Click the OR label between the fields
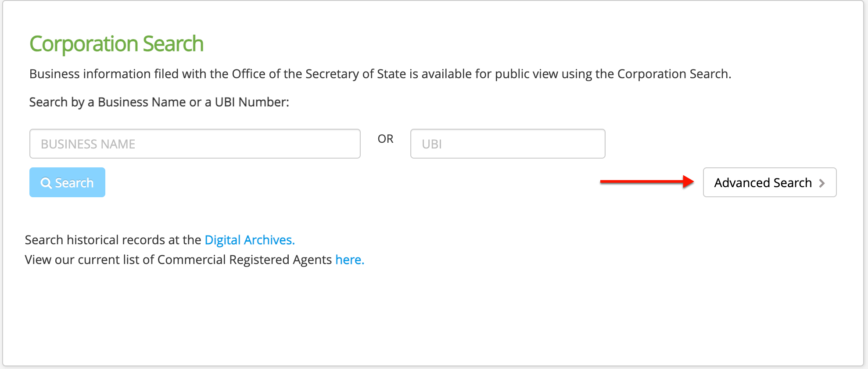868x369 pixels. 385,139
